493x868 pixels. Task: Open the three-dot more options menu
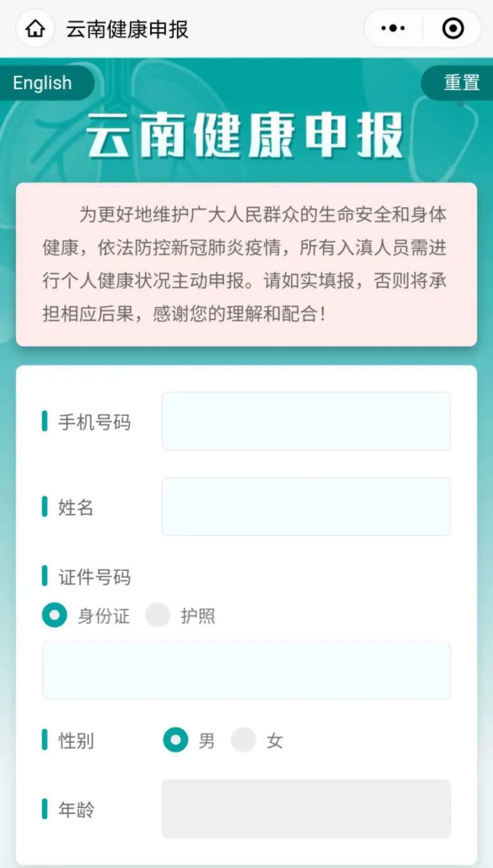(x=393, y=28)
